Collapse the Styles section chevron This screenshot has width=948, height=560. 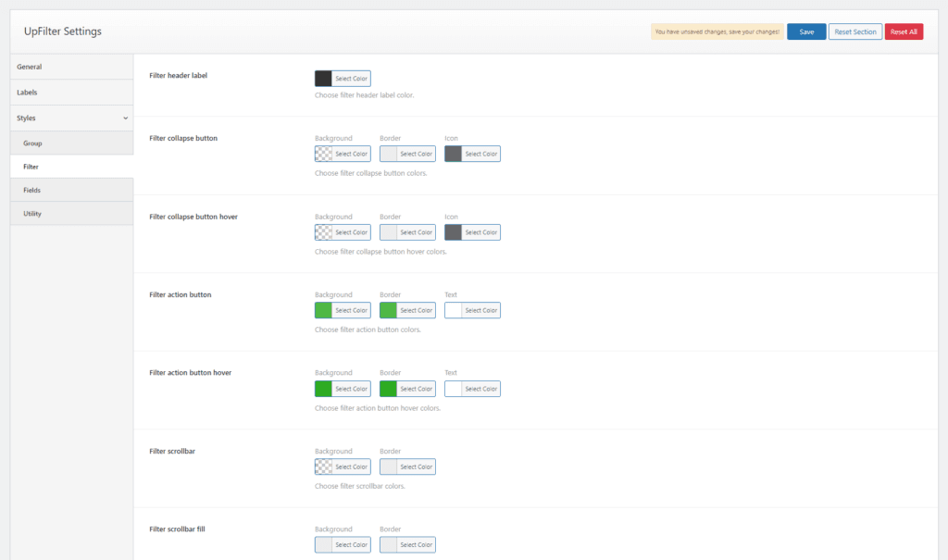click(125, 118)
